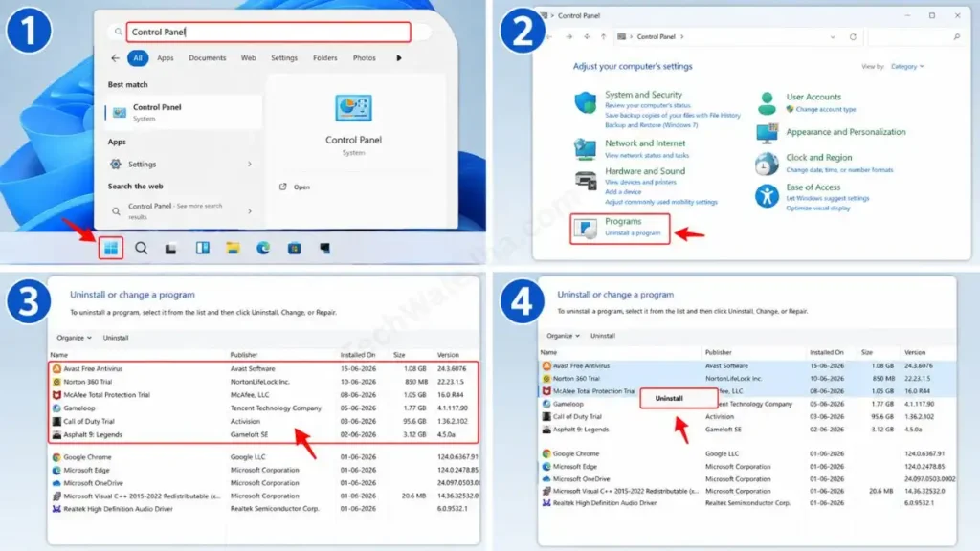Image resolution: width=980 pixels, height=551 pixels.
Task: Refresh the Control Panel address bar
Action: [x=853, y=37]
